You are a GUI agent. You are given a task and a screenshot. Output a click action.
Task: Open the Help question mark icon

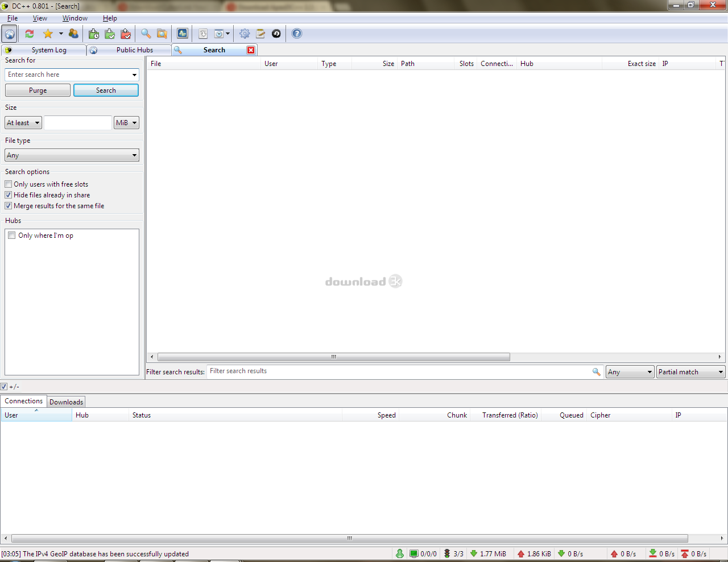point(297,34)
